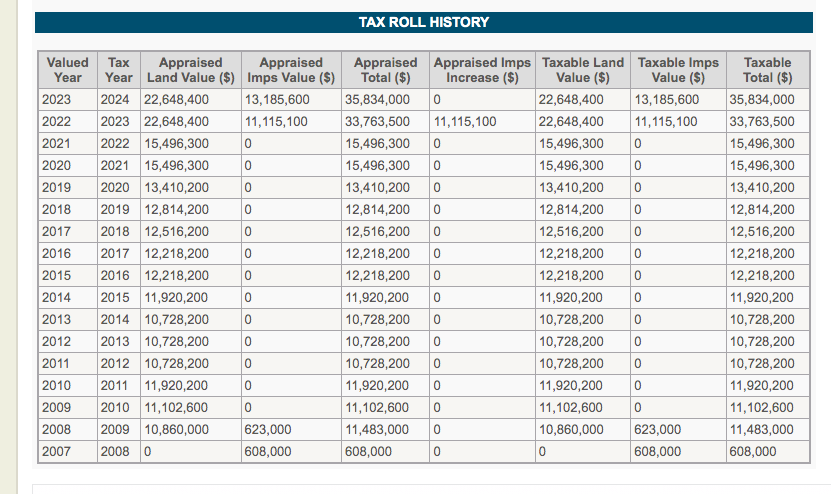Click appraised land value 12,516,200
Image resolution: width=831 pixels, height=494 pixels.
pyautogui.click(x=191, y=232)
